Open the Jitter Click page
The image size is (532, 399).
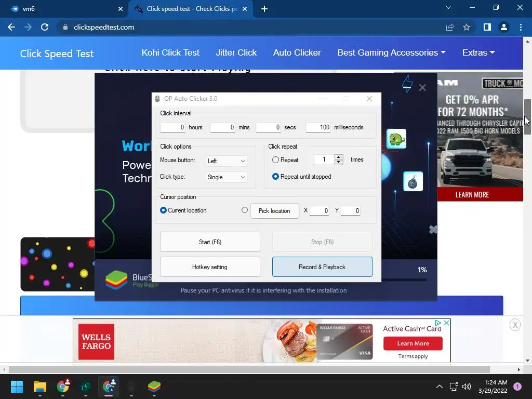236,52
